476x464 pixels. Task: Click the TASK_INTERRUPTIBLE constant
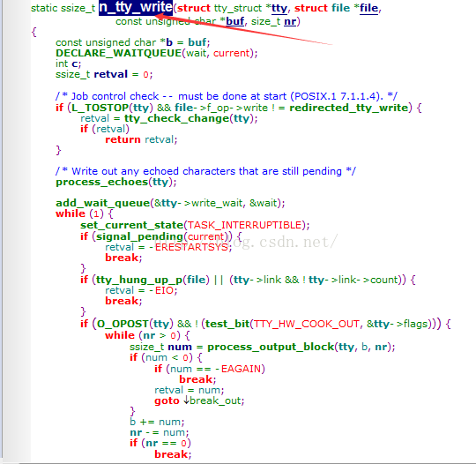tap(244, 225)
